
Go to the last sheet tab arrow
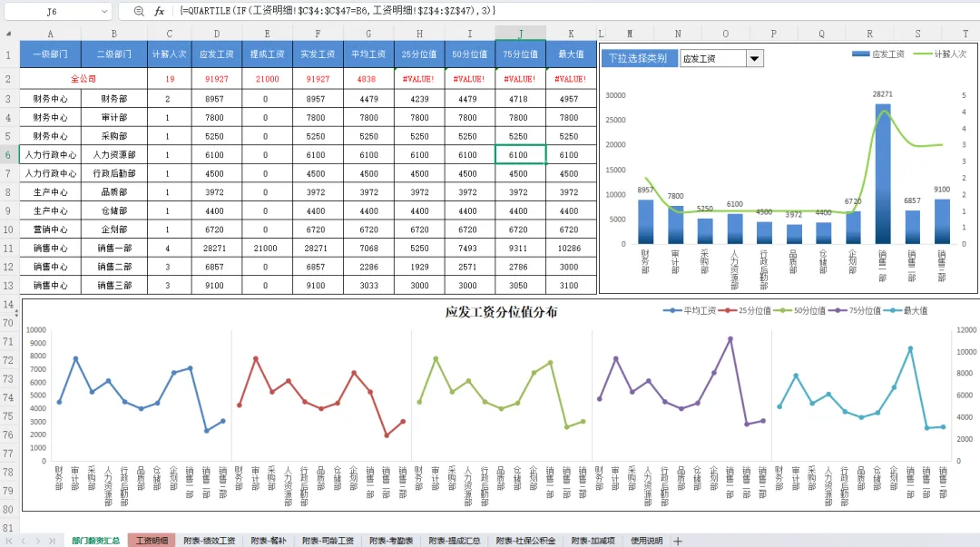[52, 541]
